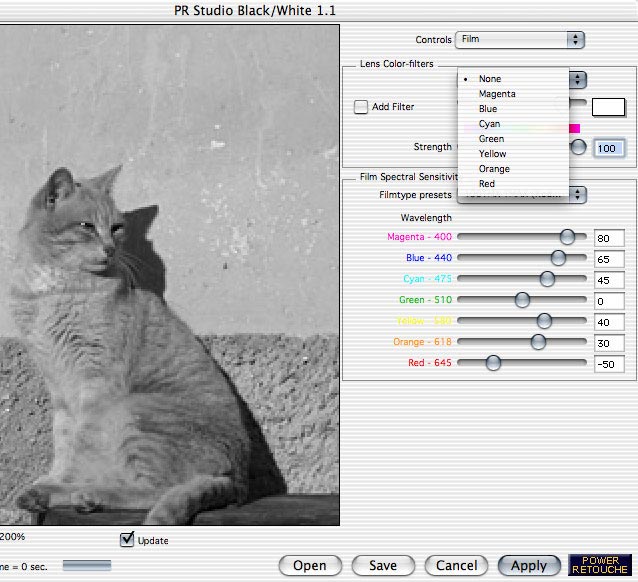
Task: Expand the Filmtype presets dropdown
Action: tap(576, 195)
